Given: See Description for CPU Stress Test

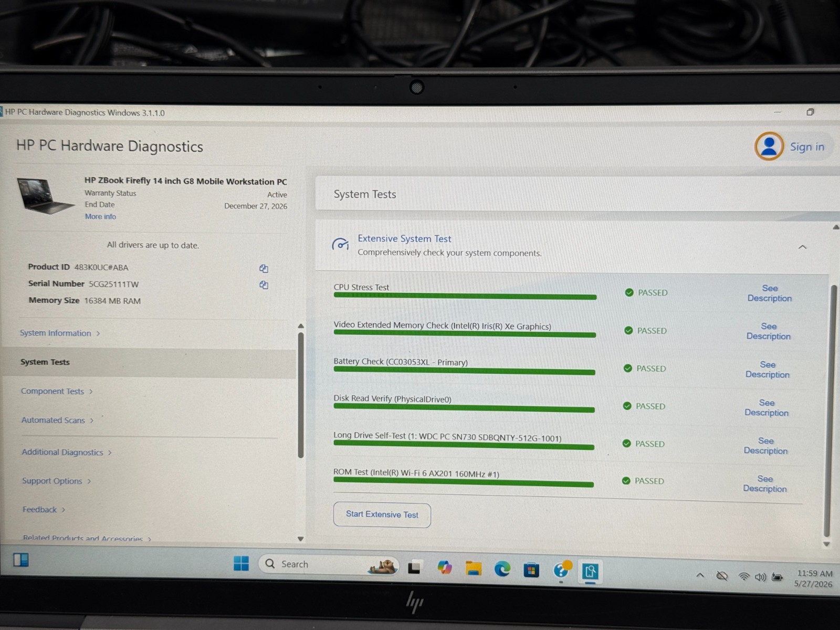Looking at the screenshot, I should click(770, 293).
